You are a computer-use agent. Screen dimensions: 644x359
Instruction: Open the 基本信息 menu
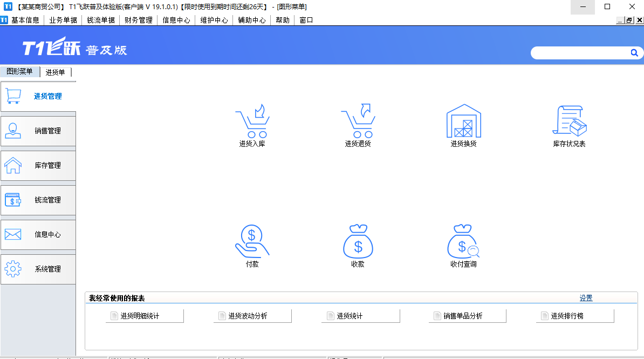click(x=25, y=20)
